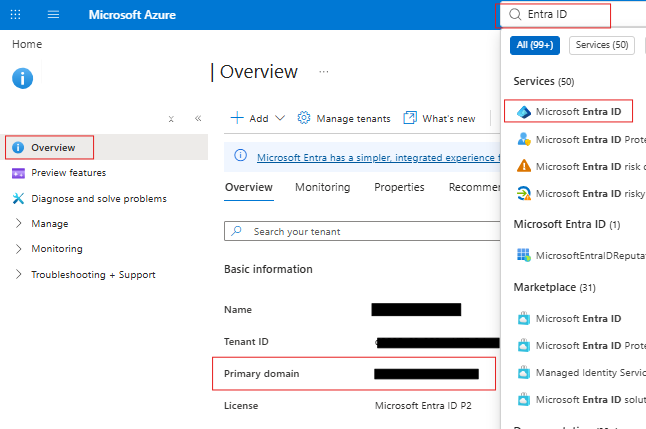Click bag icon for Managed Identity Servic
The image size is (646, 429).
[x=524, y=373]
